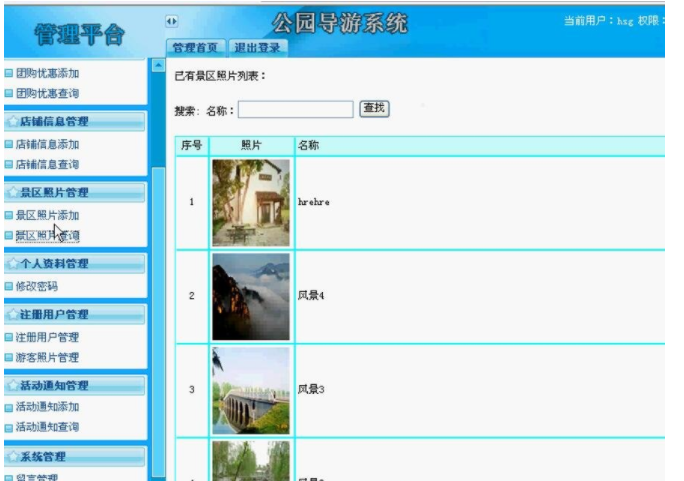Collapse the 景区照片管理 section header
Viewport: 684px width, 481px height.
75,192
